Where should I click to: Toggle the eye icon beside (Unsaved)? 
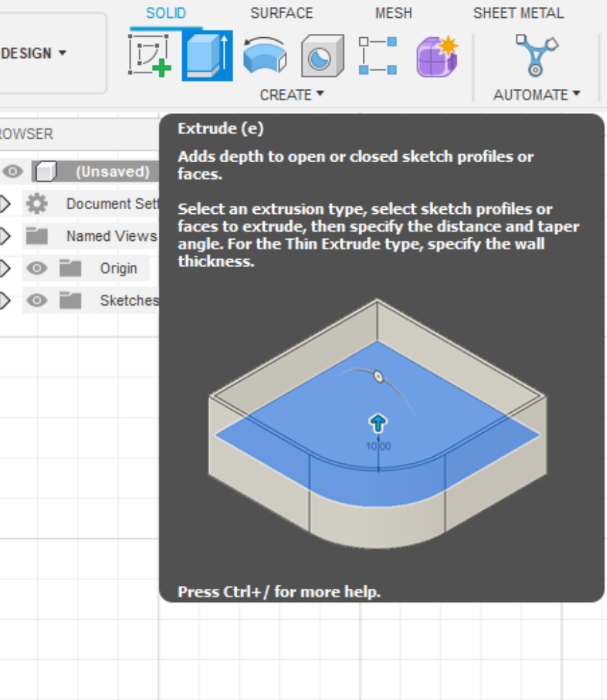14,171
